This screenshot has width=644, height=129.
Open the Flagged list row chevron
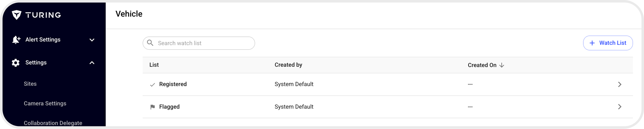tap(619, 107)
